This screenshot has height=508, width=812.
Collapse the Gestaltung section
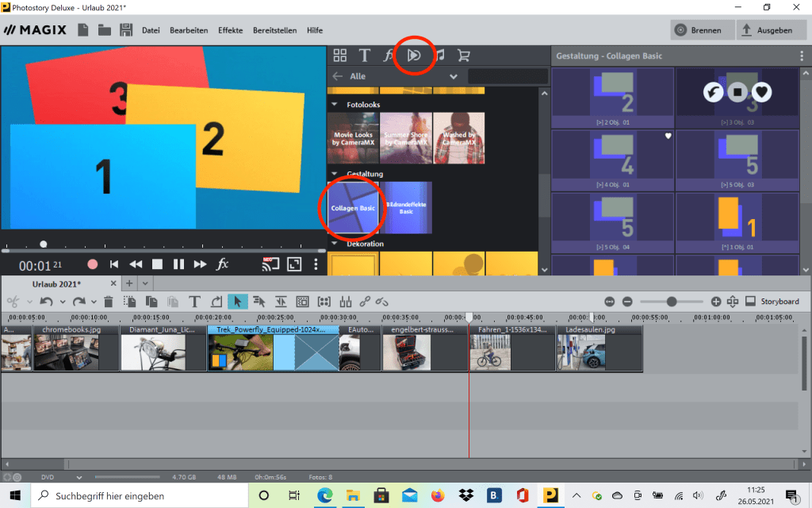[x=335, y=174]
